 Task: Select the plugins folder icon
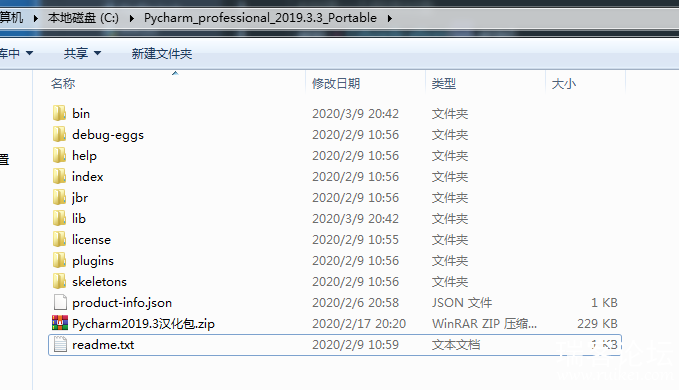(59, 260)
